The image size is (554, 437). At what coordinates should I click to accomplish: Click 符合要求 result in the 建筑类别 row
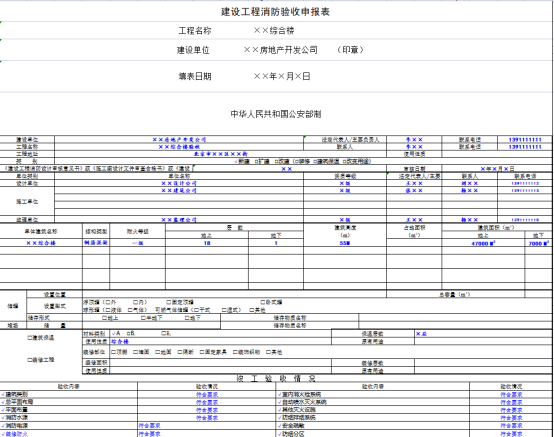coord(207,395)
